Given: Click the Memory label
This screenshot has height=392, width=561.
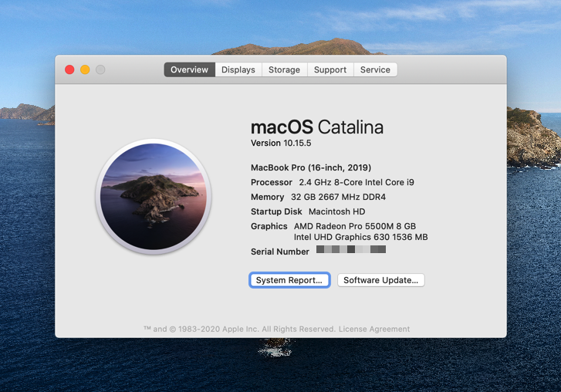Looking at the screenshot, I should tap(267, 197).
